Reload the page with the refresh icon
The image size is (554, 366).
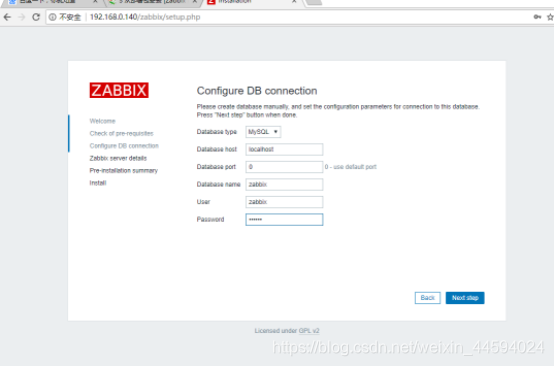tap(36, 17)
